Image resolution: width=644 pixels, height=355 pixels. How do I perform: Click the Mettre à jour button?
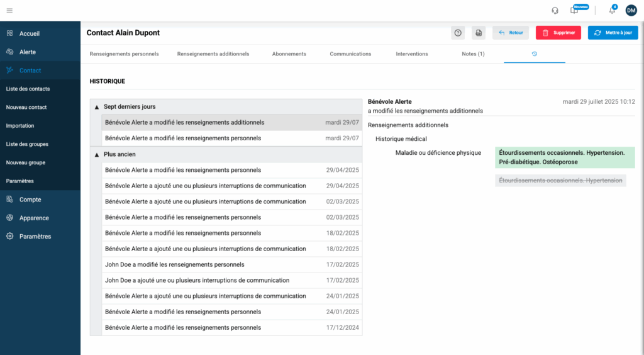coord(613,33)
